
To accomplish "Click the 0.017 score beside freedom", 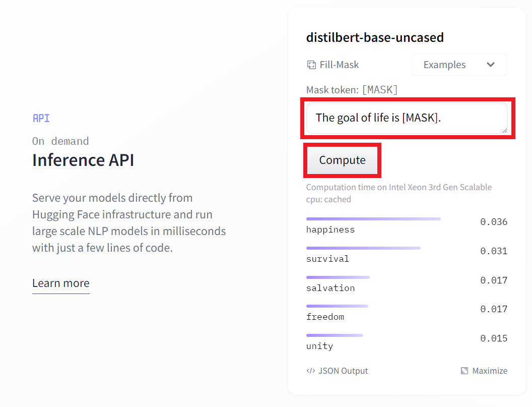I will 494,309.
